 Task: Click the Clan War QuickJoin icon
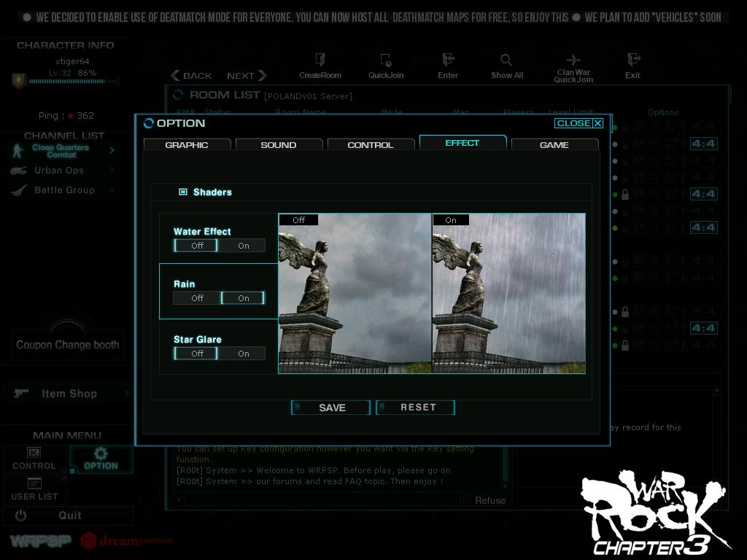[573, 60]
